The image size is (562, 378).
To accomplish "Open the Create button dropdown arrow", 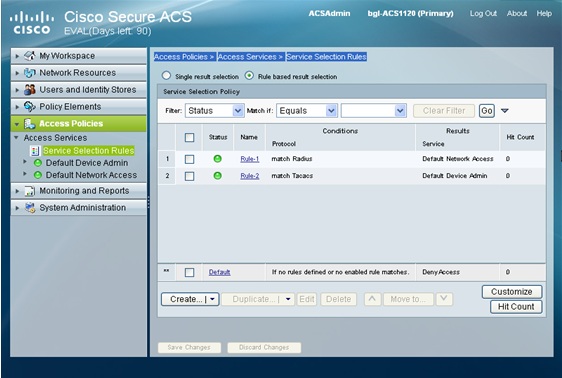I will tap(213, 299).
